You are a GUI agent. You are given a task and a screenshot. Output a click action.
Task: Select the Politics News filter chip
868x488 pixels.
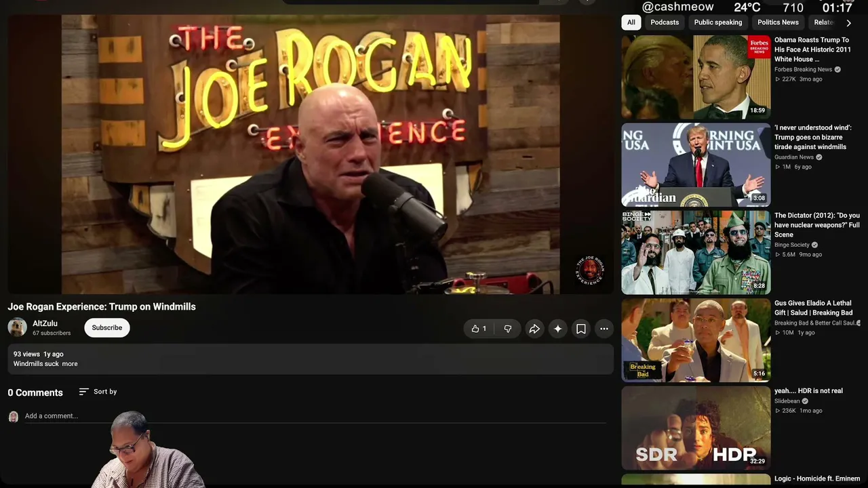coord(778,22)
